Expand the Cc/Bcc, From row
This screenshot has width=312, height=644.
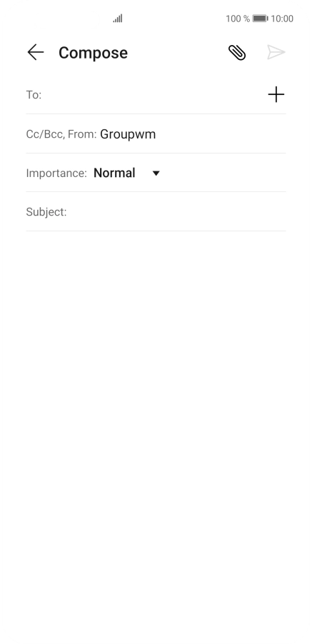pos(156,134)
